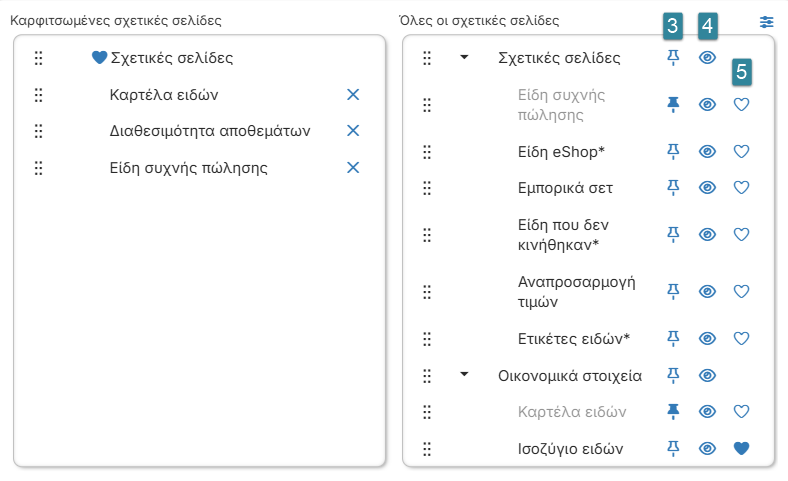788x481 pixels.
Task: Remove favorite from Ισοζύγιο ειδών
Action: pyautogui.click(x=741, y=448)
